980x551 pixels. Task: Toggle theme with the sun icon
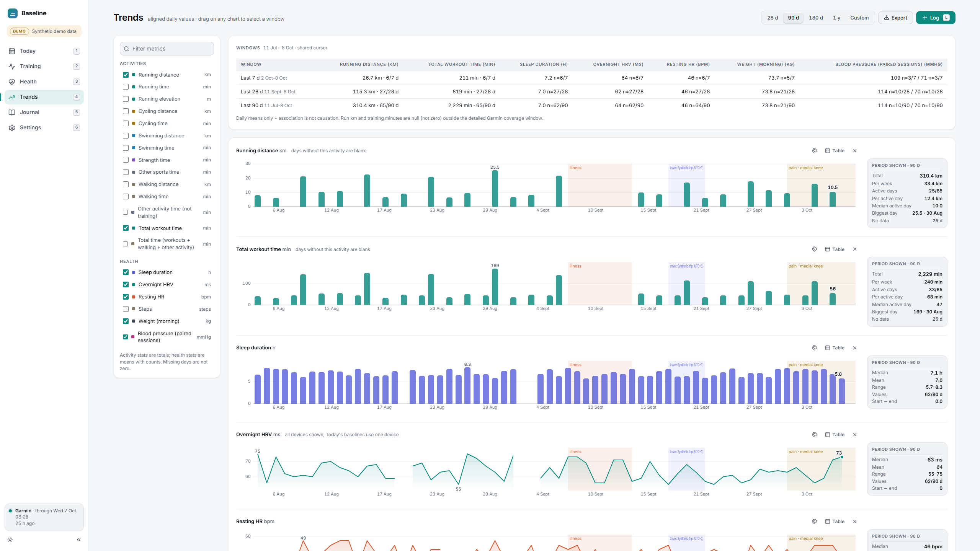(x=10, y=540)
